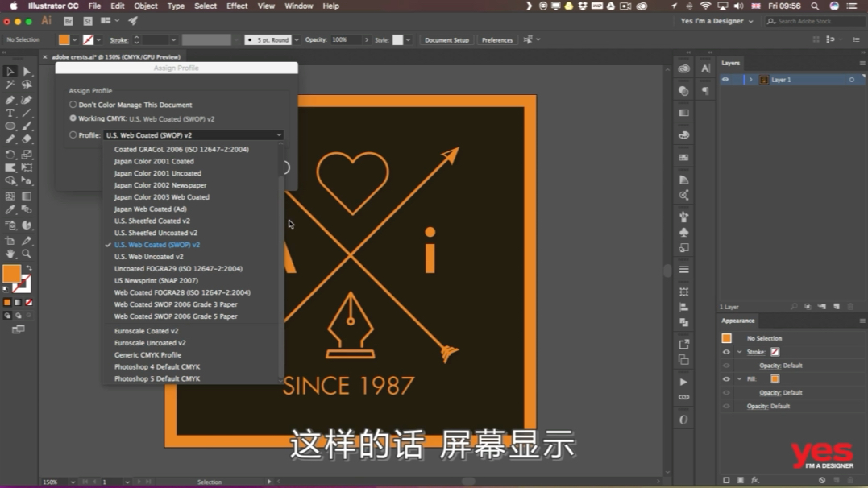Click the Preferences button in the control bar
868x488 pixels.
coord(497,39)
